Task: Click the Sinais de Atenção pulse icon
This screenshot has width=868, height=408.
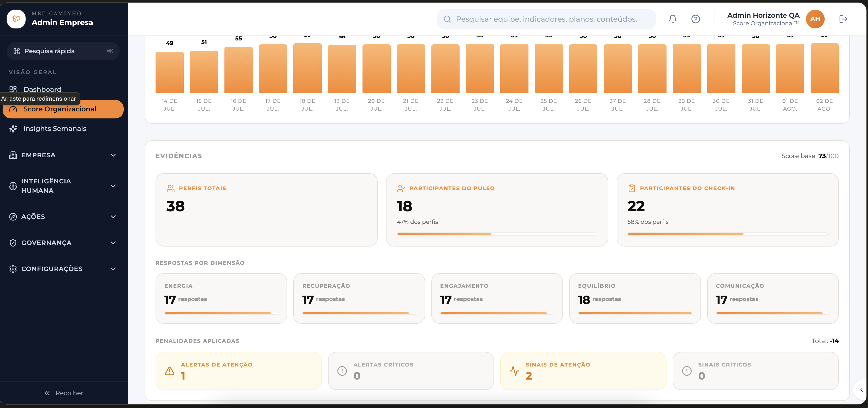Action: pyautogui.click(x=514, y=371)
